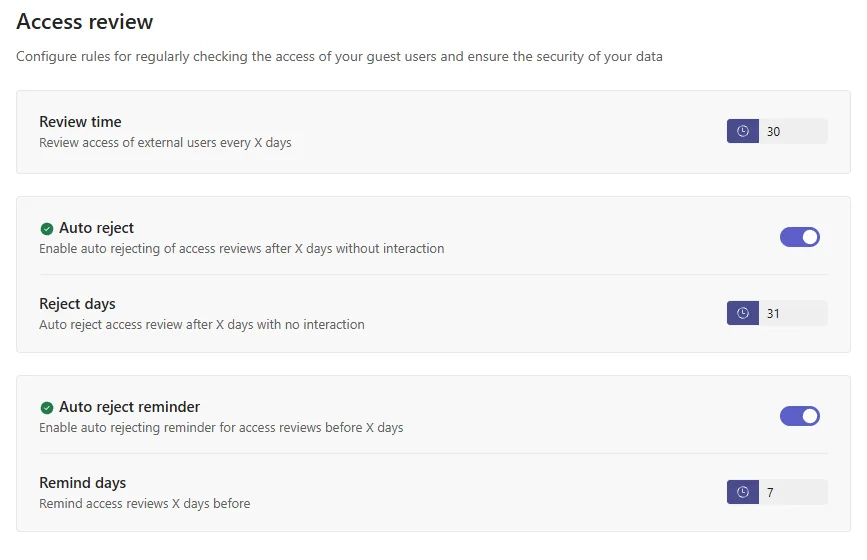Screen dimensions: 867x560
Task: Click the Review time setting label
Action: click(80, 122)
